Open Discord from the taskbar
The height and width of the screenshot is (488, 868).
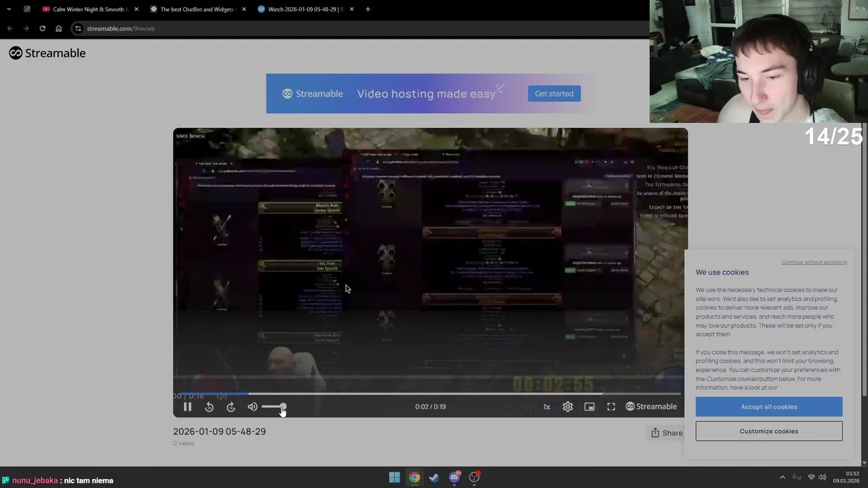click(454, 477)
